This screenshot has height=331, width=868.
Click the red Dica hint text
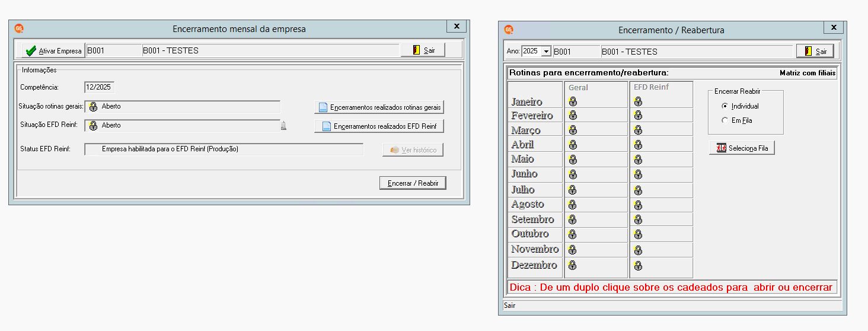[x=671, y=287]
